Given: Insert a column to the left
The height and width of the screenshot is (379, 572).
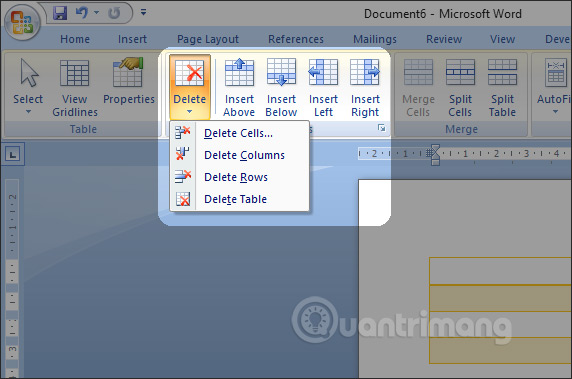Looking at the screenshot, I should pyautogui.click(x=323, y=88).
